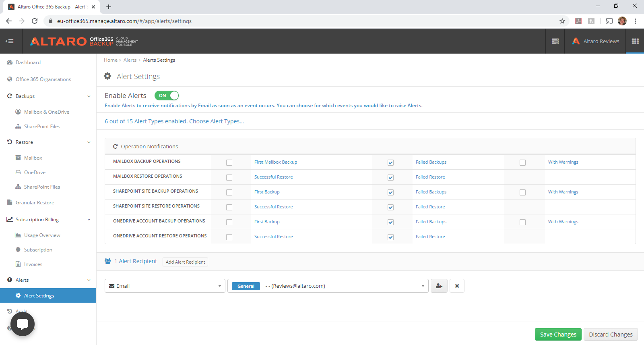Open the Altaro Reviews account menu
644x345 pixels.
[x=596, y=41]
